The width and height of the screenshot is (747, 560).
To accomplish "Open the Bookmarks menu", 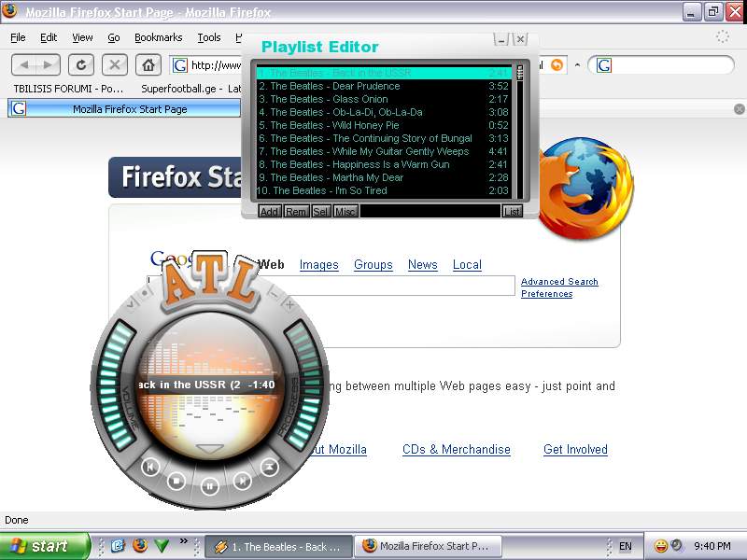I will (158, 37).
